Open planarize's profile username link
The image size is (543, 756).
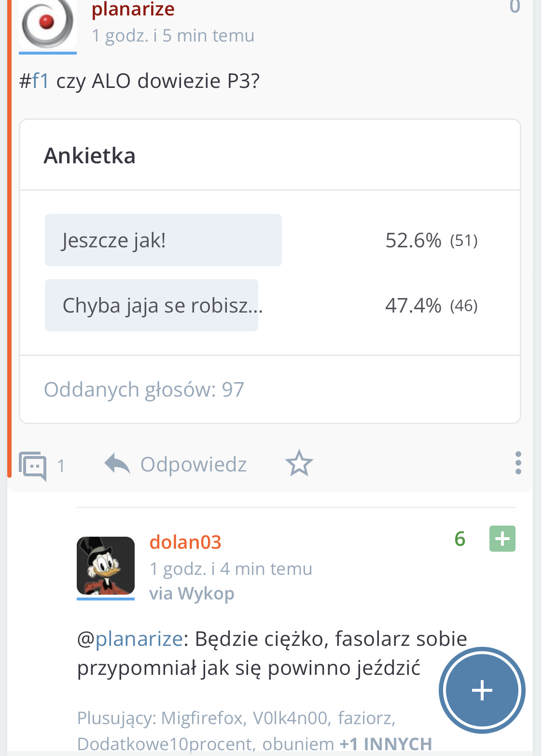point(133,10)
